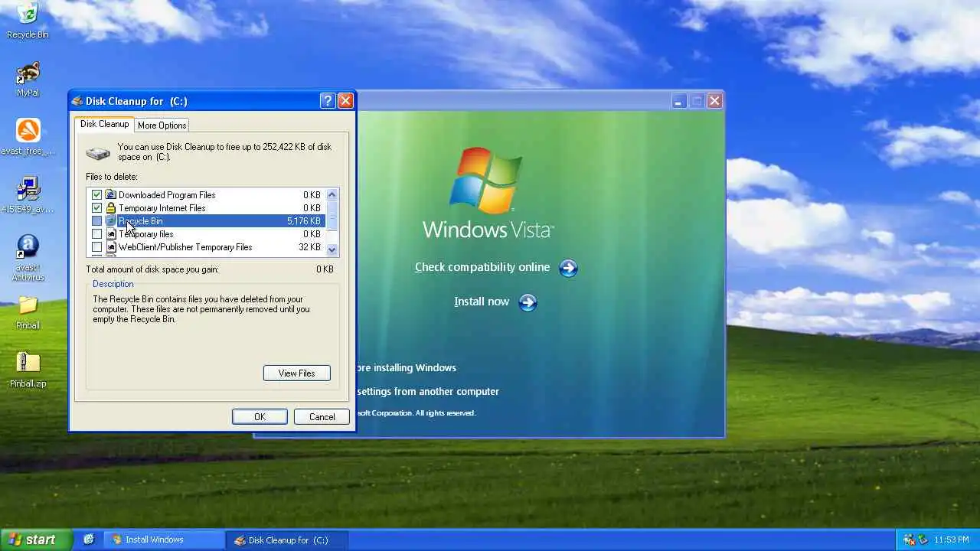The height and width of the screenshot is (551, 980).
Task: Click the drive icon in Disk Cleanup
Action: [98, 152]
